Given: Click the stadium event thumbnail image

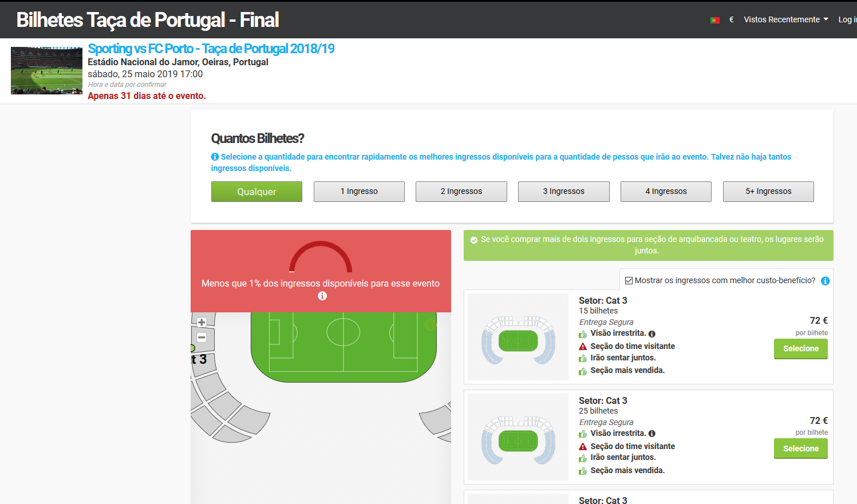Looking at the screenshot, I should coord(46,70).
